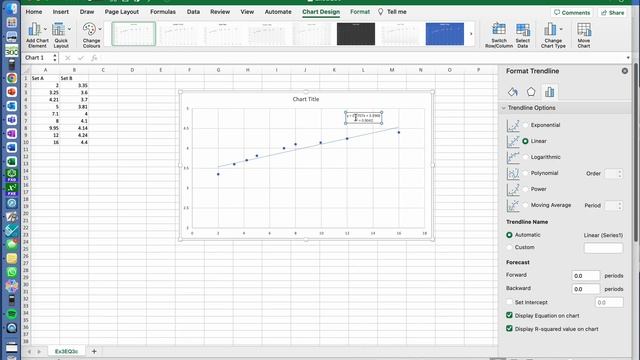
Task: Adjust the Moving Average Period stepper
Action: (x=620, y=206)
